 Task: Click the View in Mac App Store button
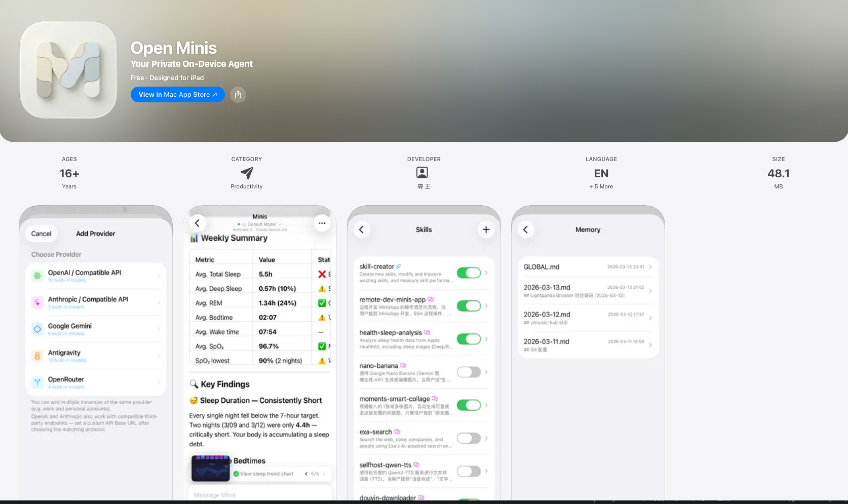177,95
